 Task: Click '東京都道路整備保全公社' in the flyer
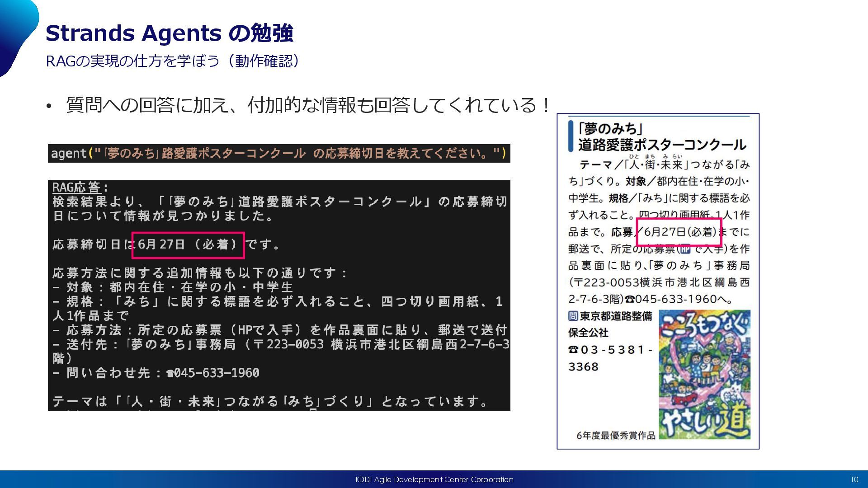point(610,324)
